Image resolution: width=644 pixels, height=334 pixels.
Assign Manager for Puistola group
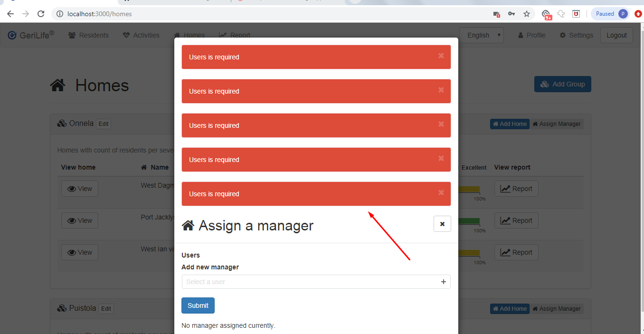557,309
